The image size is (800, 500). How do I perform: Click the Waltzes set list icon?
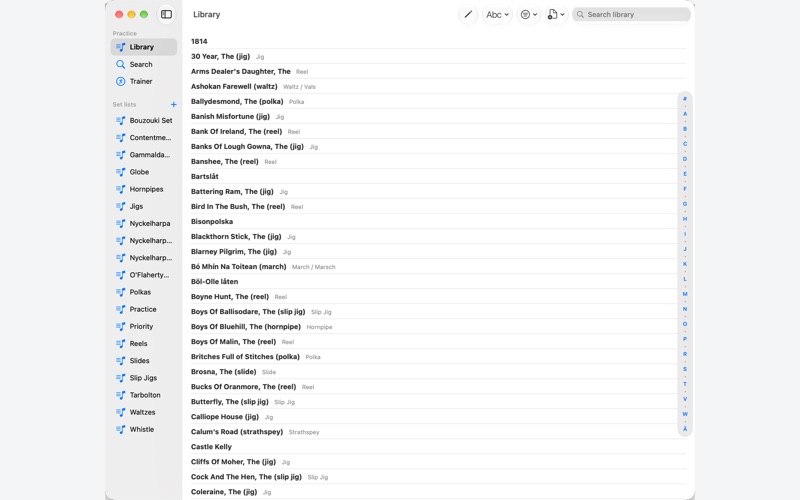(x=120, y=412)
